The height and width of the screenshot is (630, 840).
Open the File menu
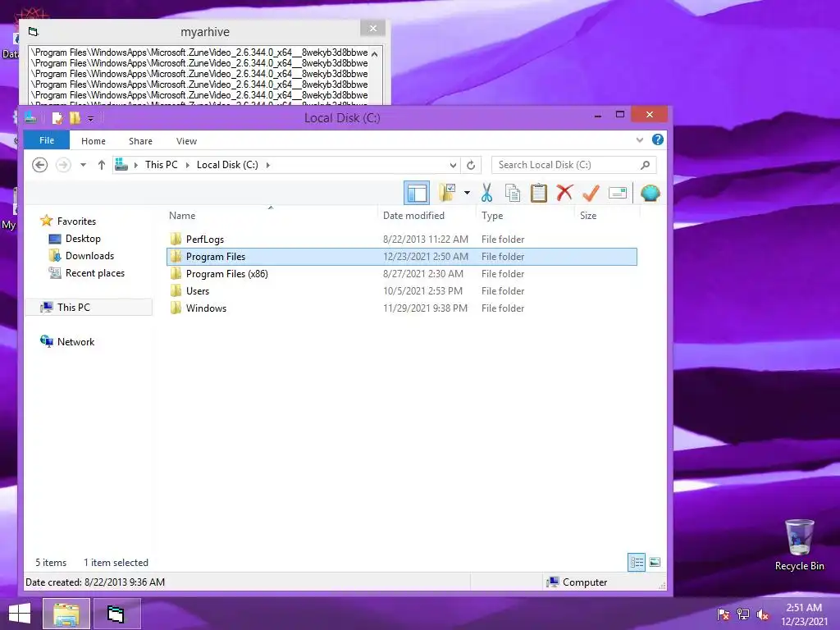[x=47, y=140]
